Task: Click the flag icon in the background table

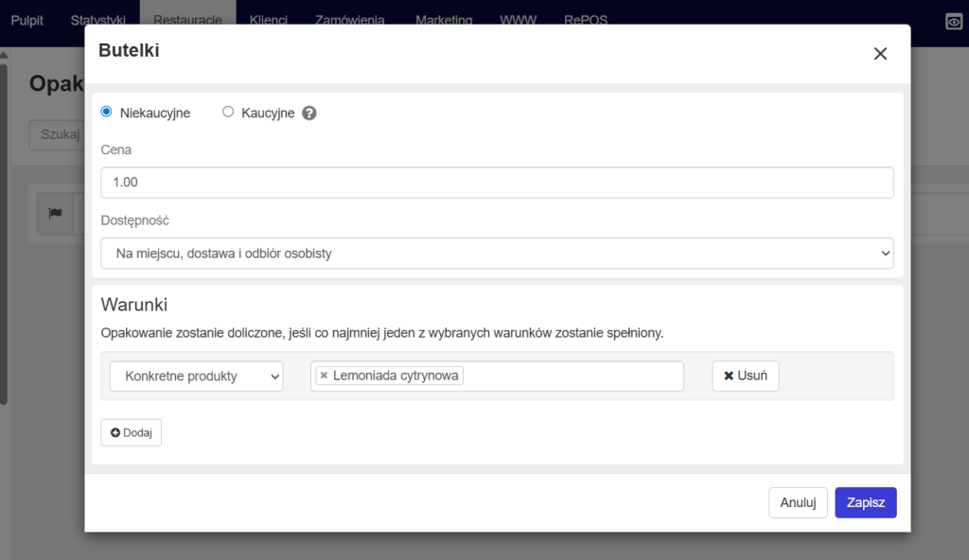Action: [55, 214]
